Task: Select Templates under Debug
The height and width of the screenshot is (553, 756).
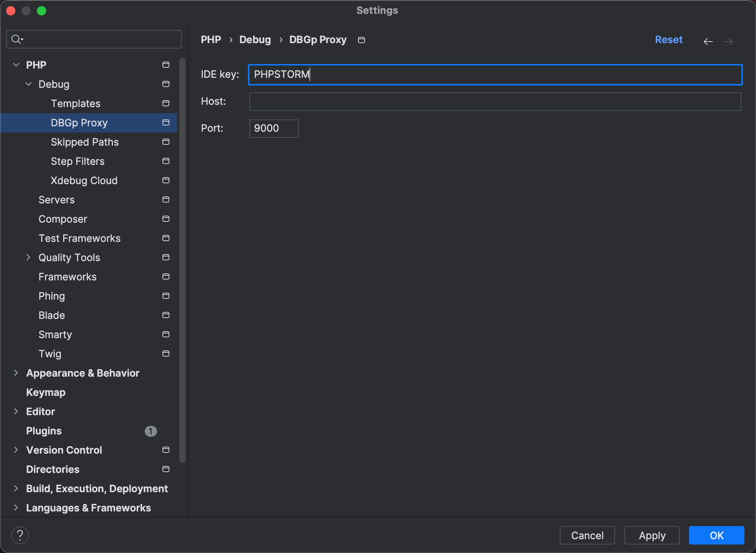Action: (75, 103)
